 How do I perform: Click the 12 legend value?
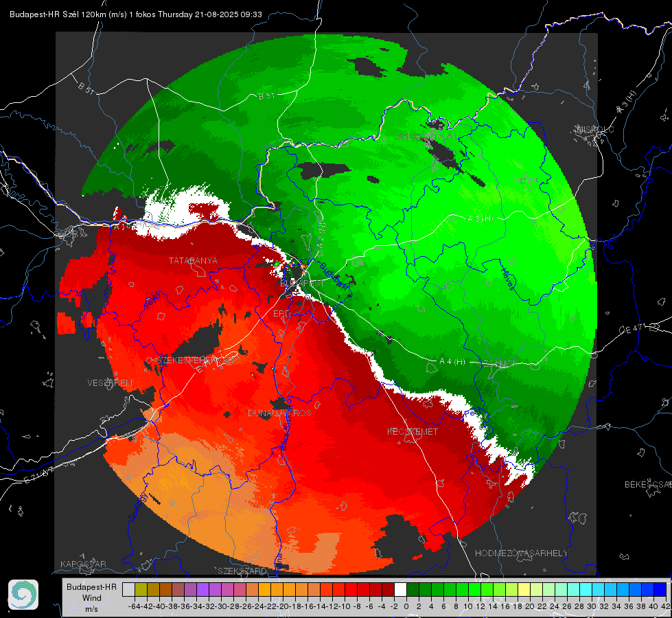click(x=480, y=606)
